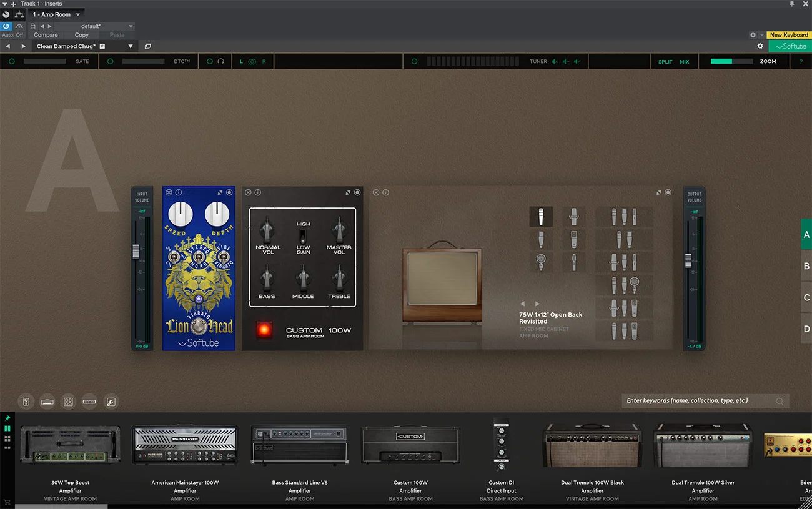The width and height of the screenshot is (812, 509).
Task: Click the headphones monitoring icon
Action: click(x=220, y=61)
